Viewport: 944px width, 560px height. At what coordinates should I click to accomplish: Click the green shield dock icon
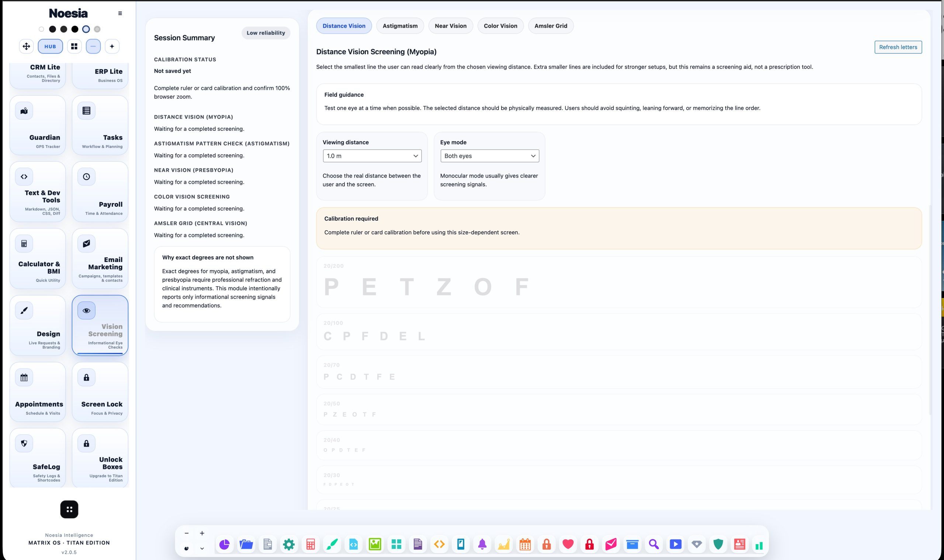(718, 544)
